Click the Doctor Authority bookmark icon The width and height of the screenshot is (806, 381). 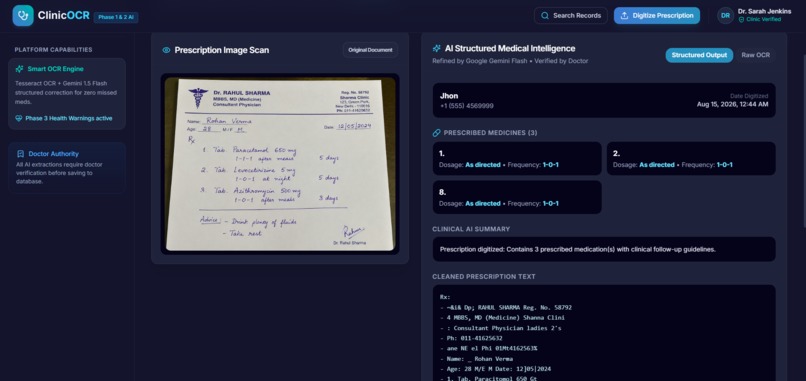[21, 154]
